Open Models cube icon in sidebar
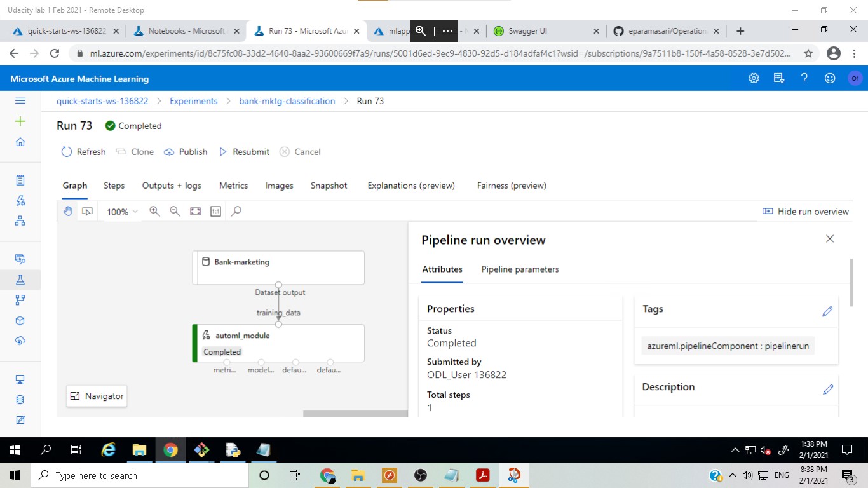This screenshot has height=488, width=868. (x=20, y=320)
